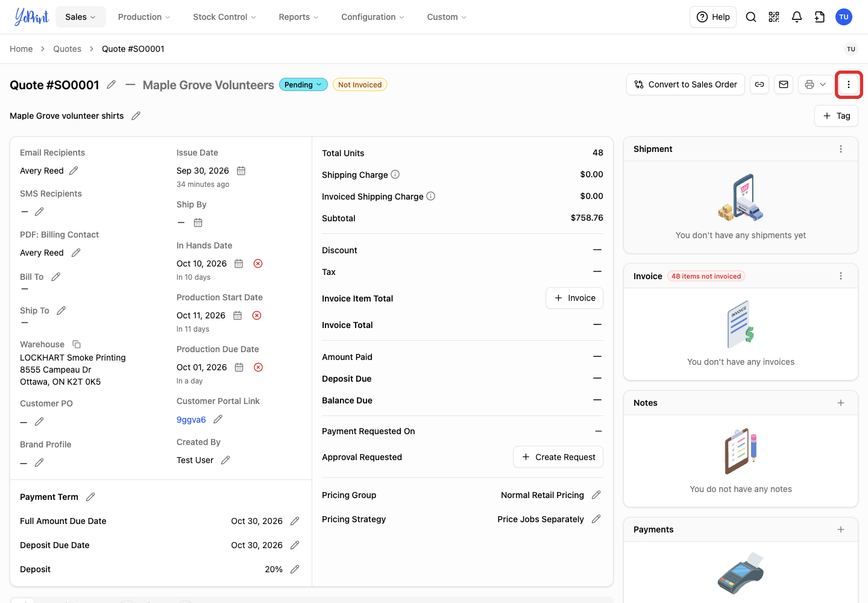
Task: Open the Custom menu
Action: click(x=447, y=17)
